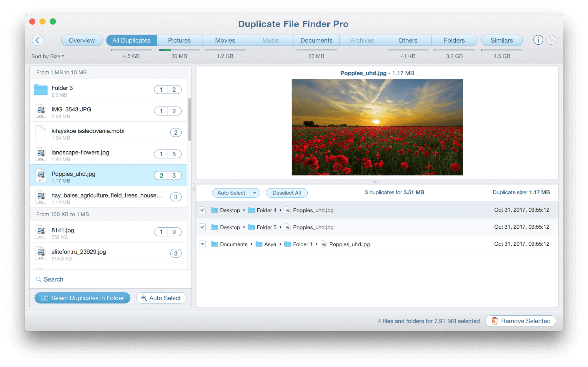The image size is (588, 367).
Task: Click Select Duplicates in Folder button
Action: pyautogui.click(x=83, y=298)
